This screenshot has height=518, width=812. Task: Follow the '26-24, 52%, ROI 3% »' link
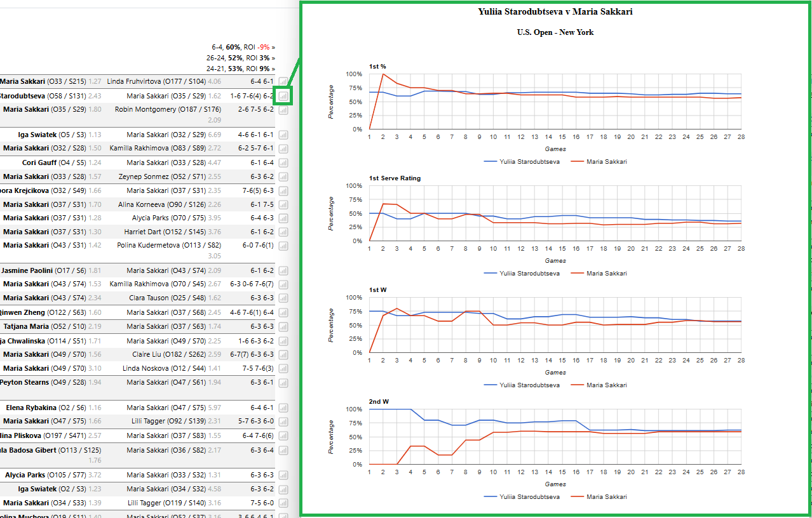click(x=241, y=58)
